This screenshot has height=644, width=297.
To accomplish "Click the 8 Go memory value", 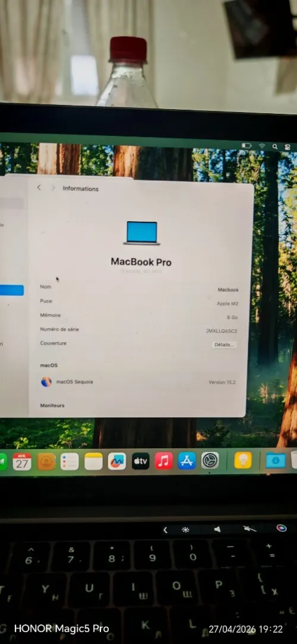I will tap(232, 317).
